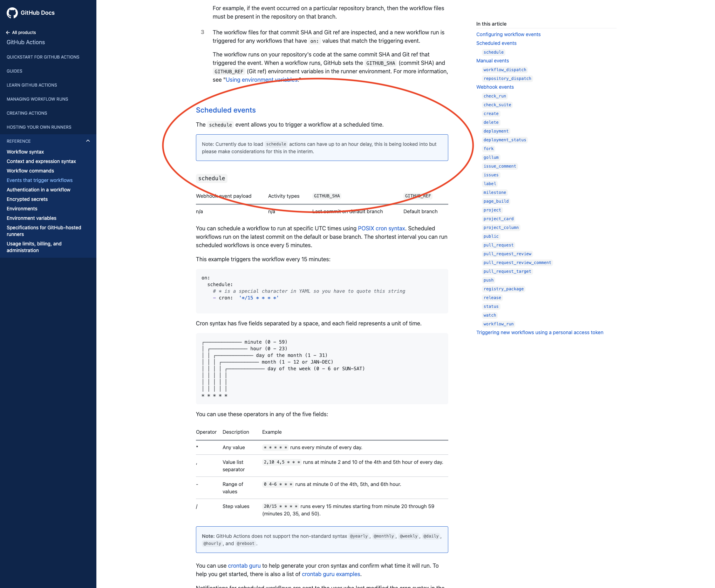This screenshot has width=715, height=588.
Task: Click the cron '*/15 * * * *' value
Action: click(x=259, y=298)
